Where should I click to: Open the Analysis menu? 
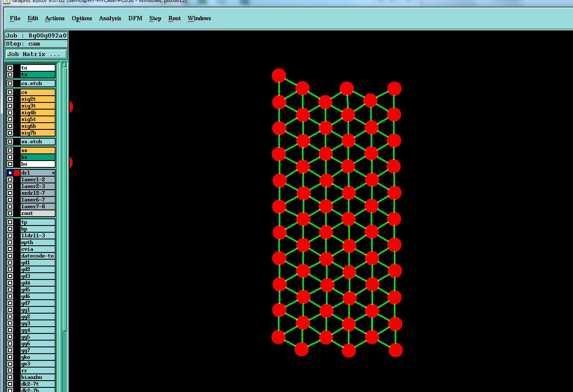pos(110,18)
